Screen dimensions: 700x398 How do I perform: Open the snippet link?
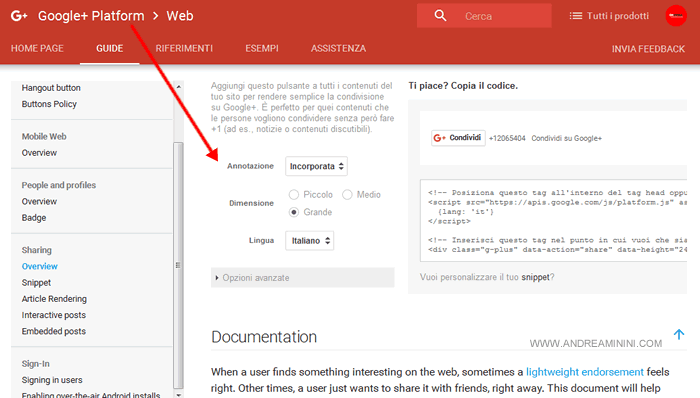535,277
